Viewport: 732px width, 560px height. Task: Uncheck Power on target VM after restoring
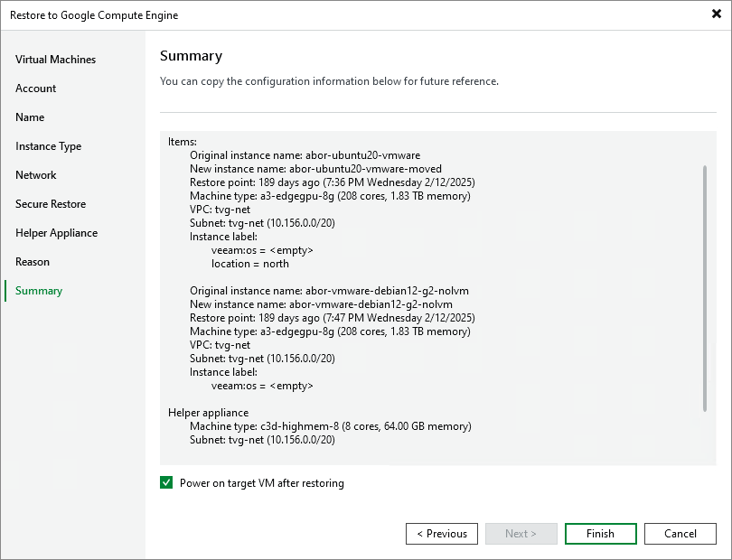166,482
